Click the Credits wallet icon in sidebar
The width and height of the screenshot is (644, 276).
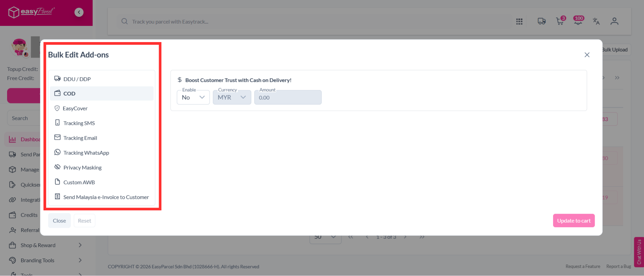tap(12, 215)
